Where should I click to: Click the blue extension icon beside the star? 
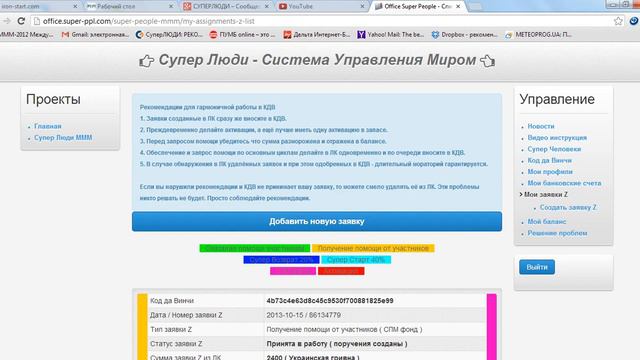pyautogui.click(x=634, y=21)
